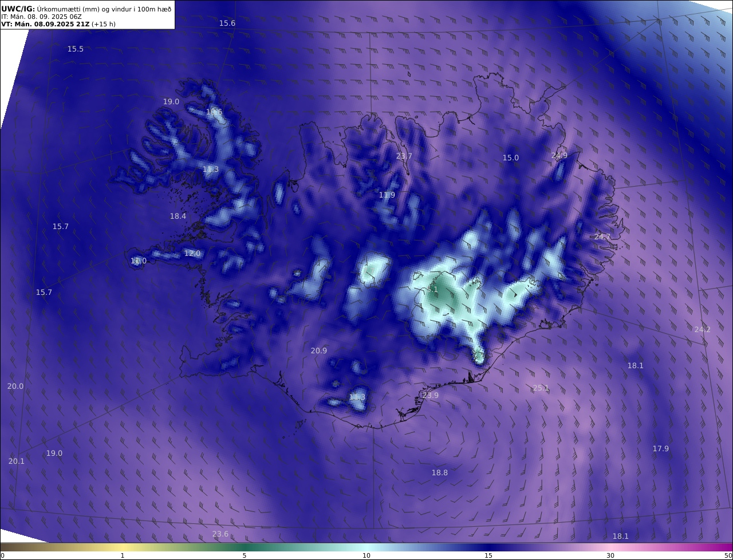
Task: Click the colour scale tick label 5
Action: coord(245,555)
